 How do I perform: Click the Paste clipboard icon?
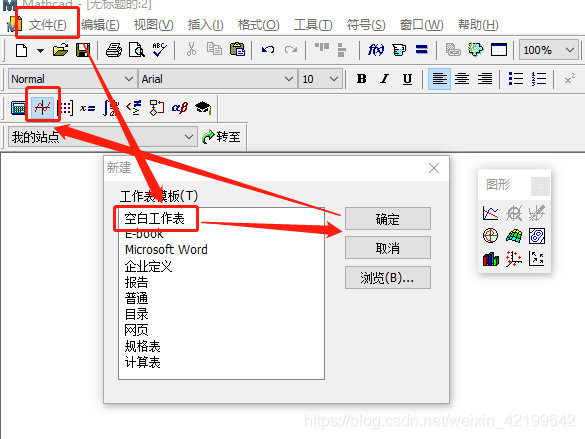(237, 49)
